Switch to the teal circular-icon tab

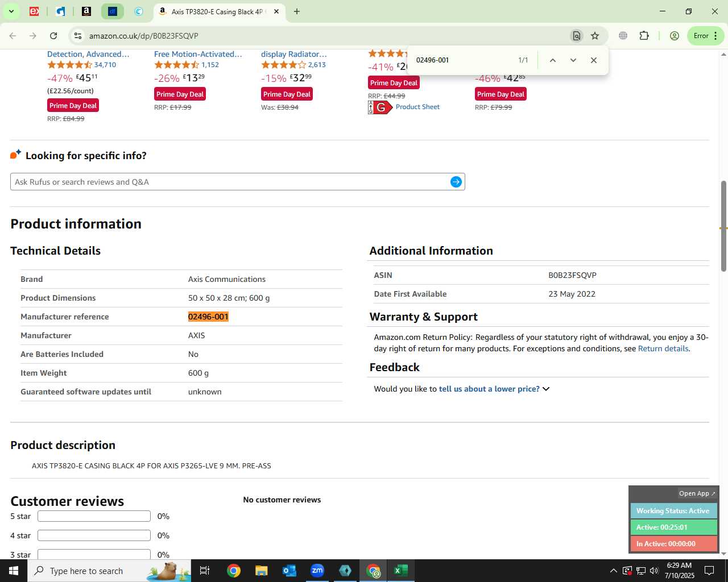[139, 11]
